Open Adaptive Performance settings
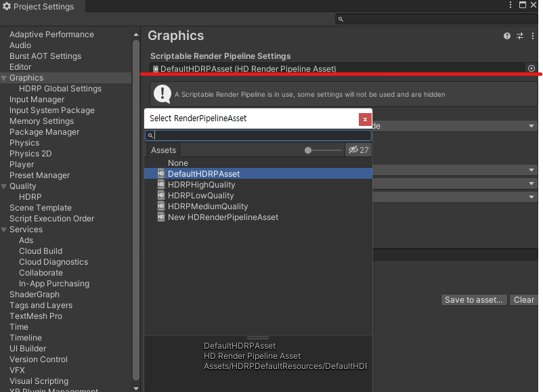 click(x=51, y=35)
